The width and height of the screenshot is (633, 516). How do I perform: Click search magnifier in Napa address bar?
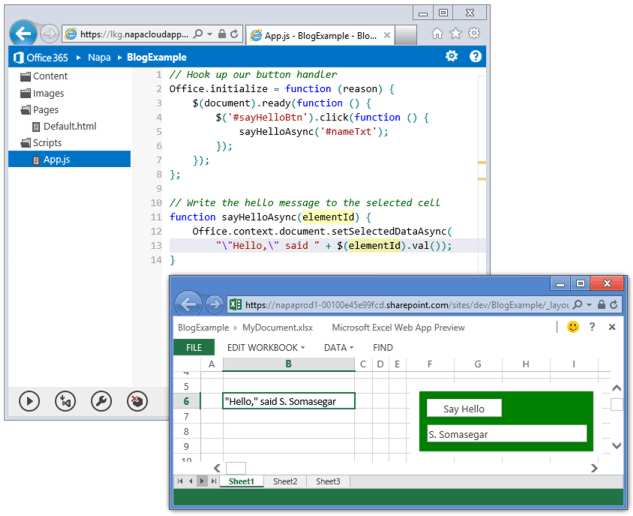pos(198,34)
